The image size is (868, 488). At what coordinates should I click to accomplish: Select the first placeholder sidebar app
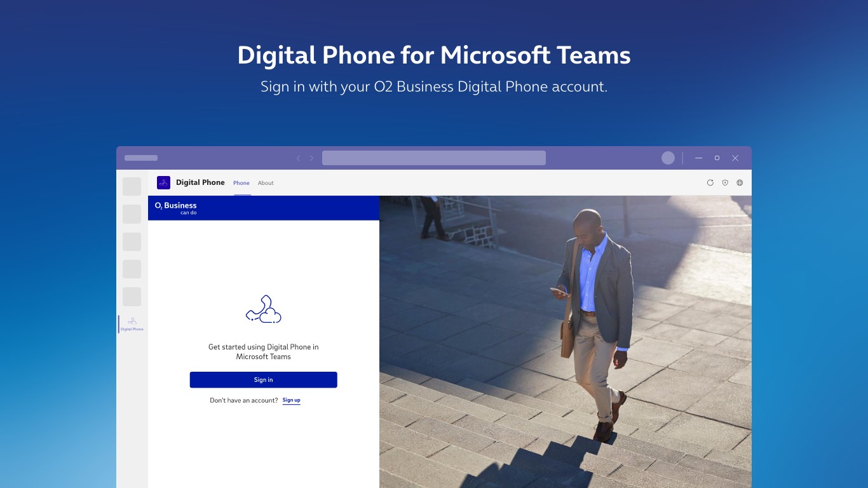[x=132, y=186]
